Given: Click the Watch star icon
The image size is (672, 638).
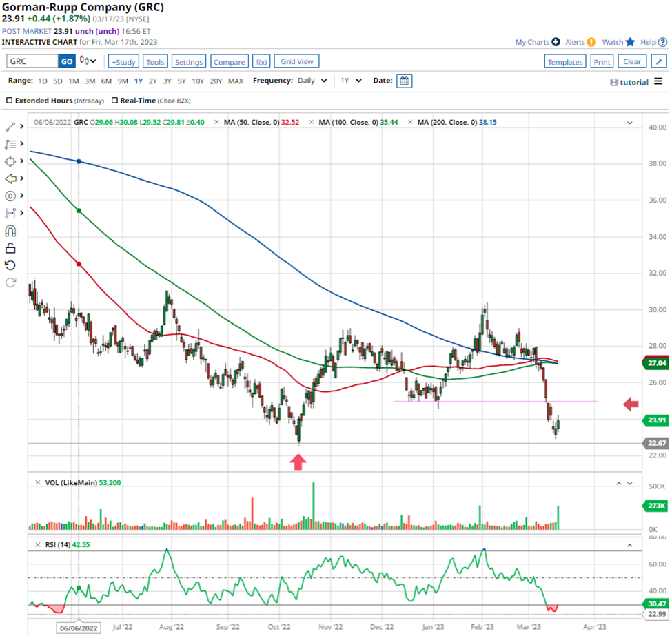Looking at the screenshot, I should tap(630, 42).
